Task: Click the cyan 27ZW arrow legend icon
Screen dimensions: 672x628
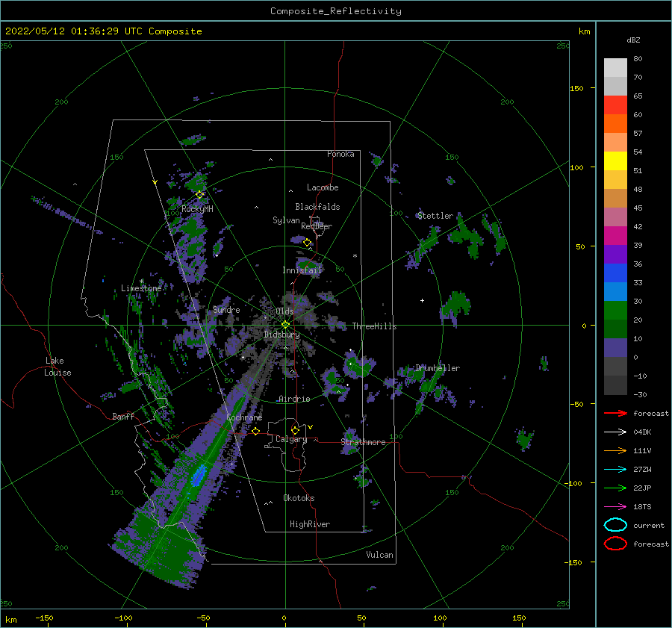Action: [x=615, y=470]
